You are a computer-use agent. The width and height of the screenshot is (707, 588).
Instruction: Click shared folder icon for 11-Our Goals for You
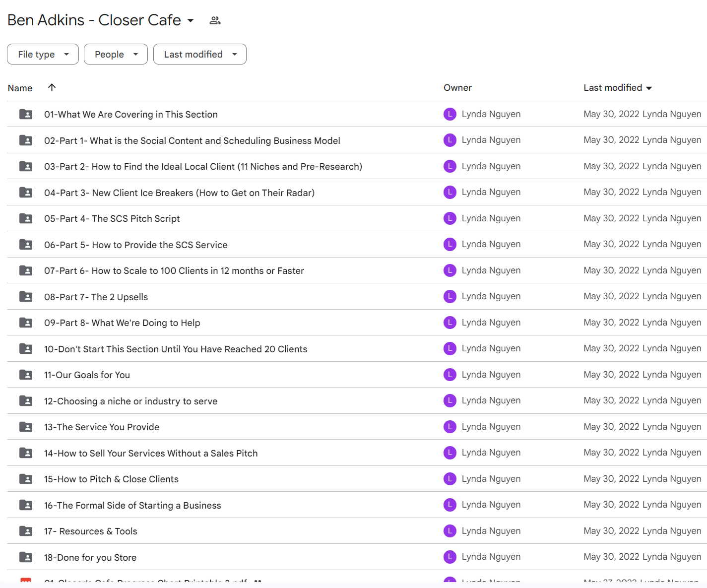[x=26, y=375]
